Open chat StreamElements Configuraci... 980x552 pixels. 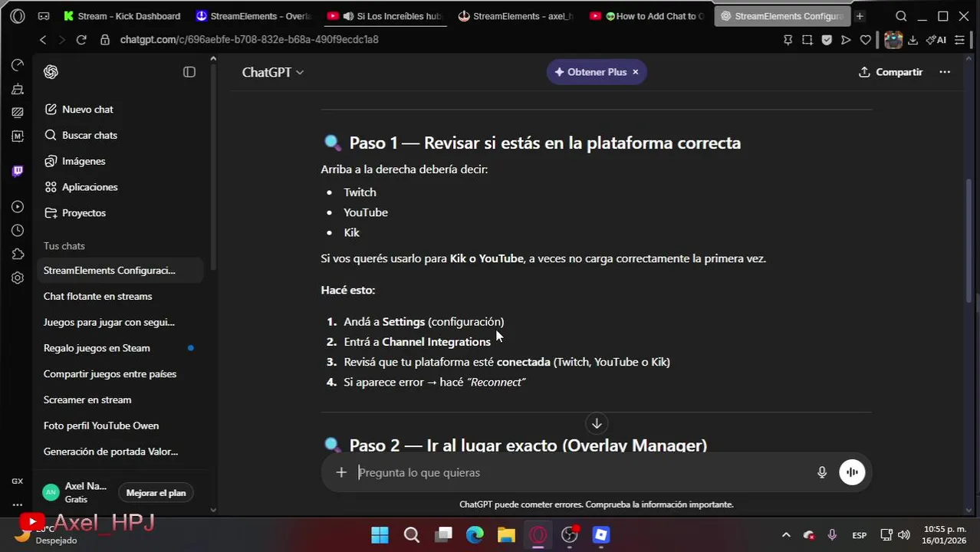[x=120, y=271]
